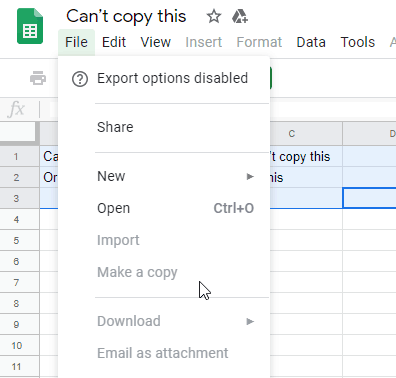This screenshot has width=396, height=378.
Task: Select row 2 header
Action: (20, 177)
